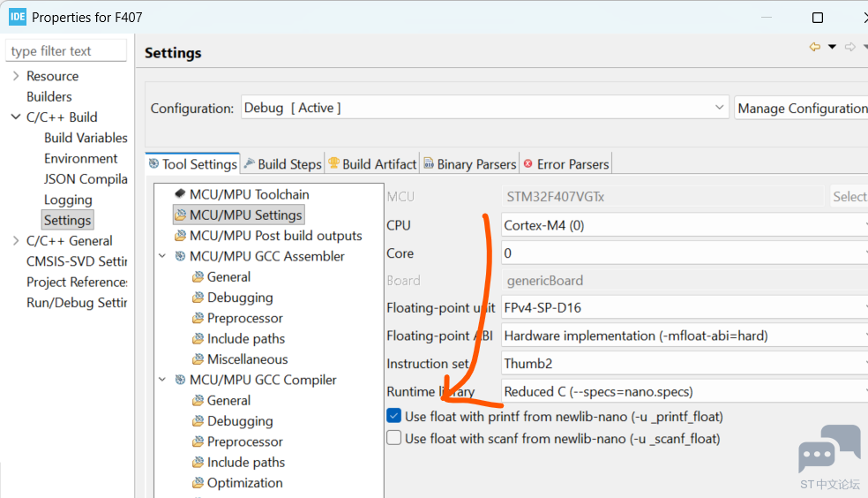Open the Floating-point unit FPv4-SP-D16 dropdown
The width and height of the screenshot is (868, 498).
tap(685, 307)
